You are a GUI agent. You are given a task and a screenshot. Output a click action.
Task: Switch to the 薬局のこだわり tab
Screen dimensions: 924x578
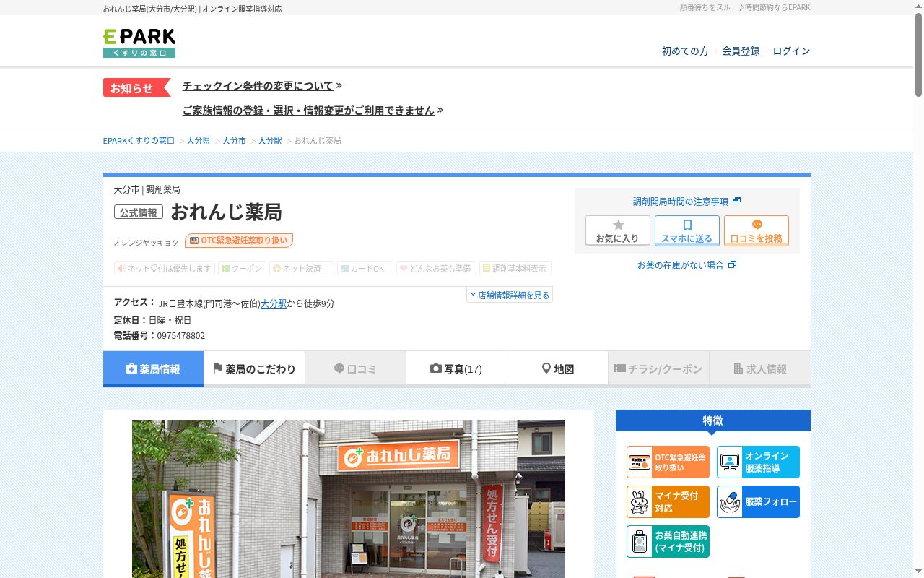tap(254, 369)
